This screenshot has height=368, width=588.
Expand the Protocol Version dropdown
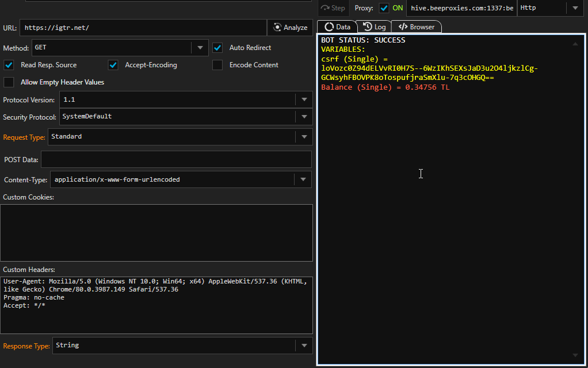coord(304,99)
